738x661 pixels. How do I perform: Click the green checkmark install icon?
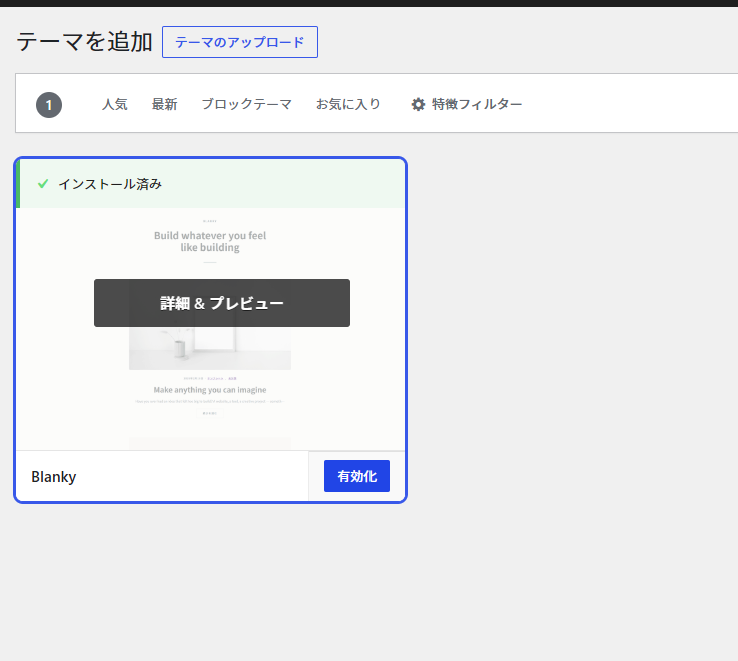[43, 184]
